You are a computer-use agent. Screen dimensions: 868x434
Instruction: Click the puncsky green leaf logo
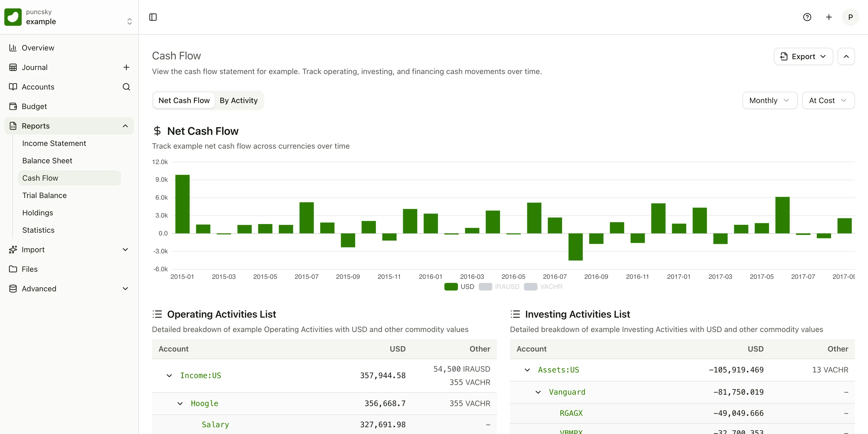[13, 17]
